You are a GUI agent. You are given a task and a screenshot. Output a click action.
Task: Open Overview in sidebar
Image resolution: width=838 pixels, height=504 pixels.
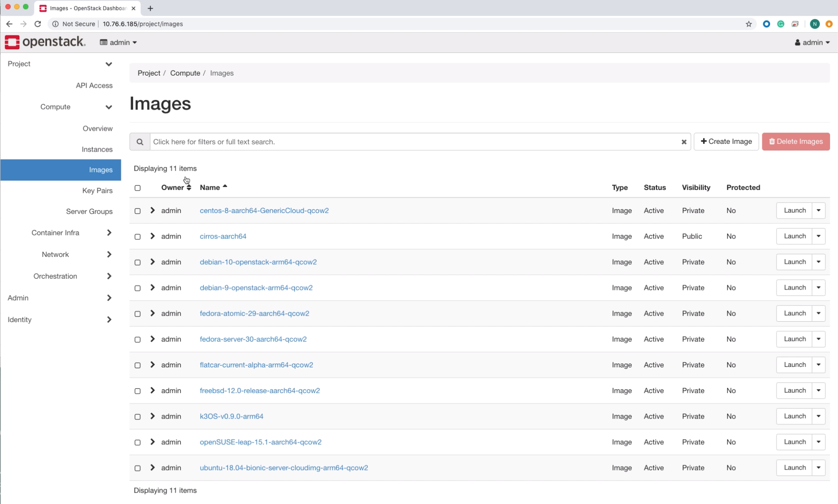pyautogui.click(x=97, y=128)
